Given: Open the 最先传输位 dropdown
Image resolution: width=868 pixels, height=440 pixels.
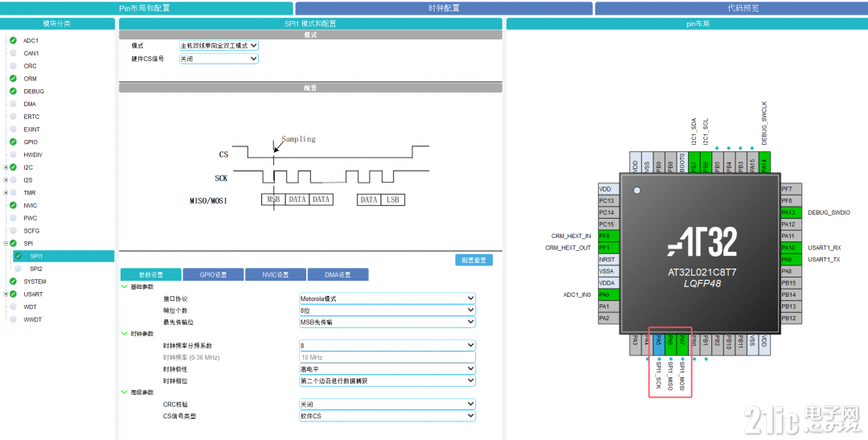Looking at the screenshot, I should click(387, 322).
